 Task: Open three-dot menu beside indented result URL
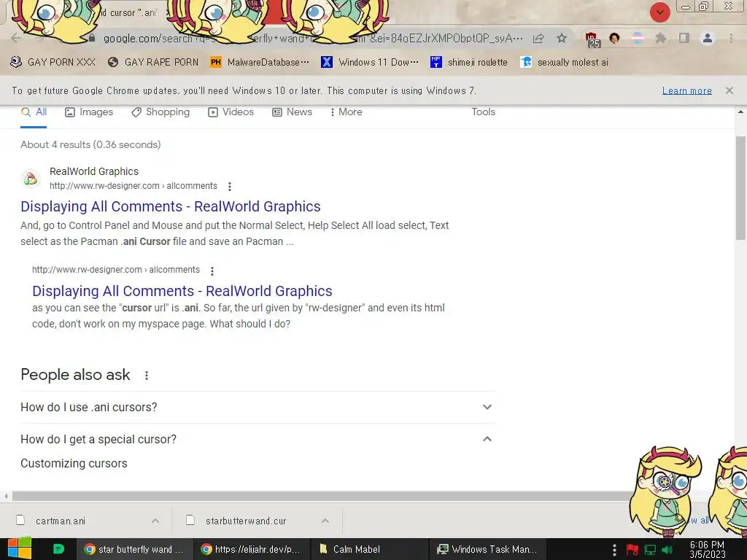click(x=212, y=271)
